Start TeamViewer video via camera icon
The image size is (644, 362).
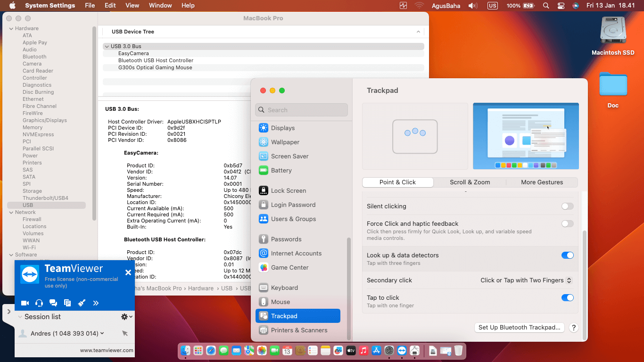[25, 303]
